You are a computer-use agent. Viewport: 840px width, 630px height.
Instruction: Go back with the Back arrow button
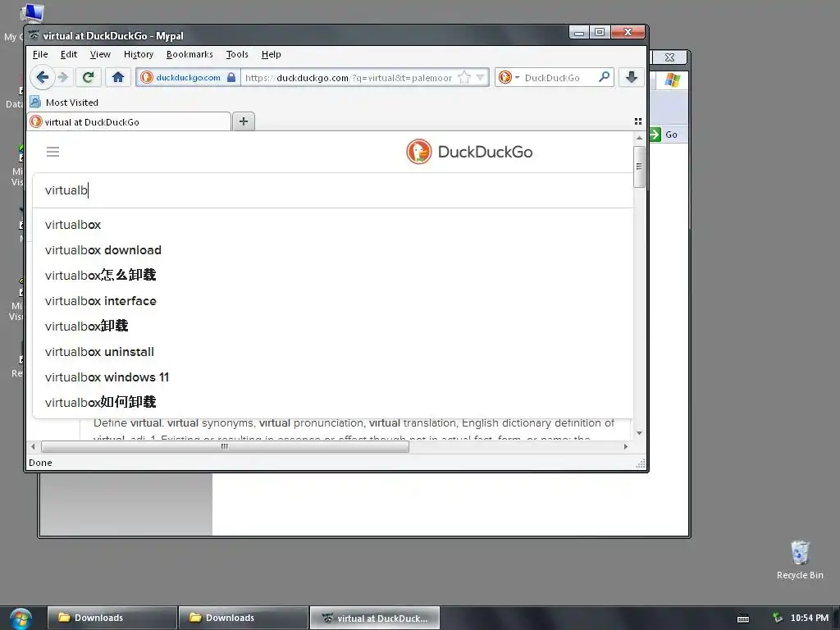point(43,78)
